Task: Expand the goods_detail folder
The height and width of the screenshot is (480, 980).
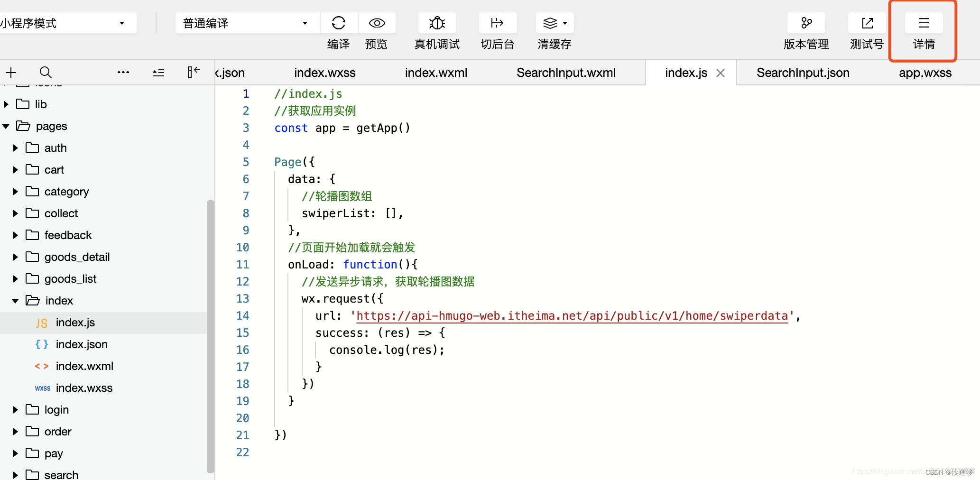Action: click(16, 257)
